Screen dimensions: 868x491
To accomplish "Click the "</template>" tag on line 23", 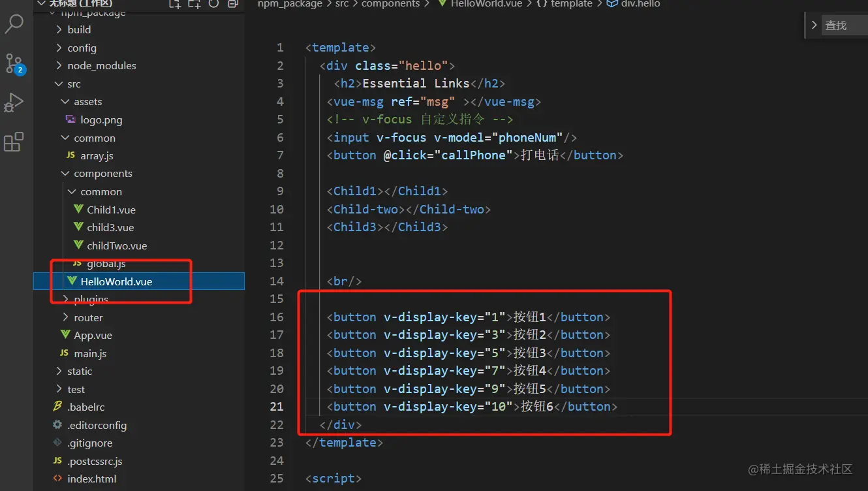I will pos(344,442).
